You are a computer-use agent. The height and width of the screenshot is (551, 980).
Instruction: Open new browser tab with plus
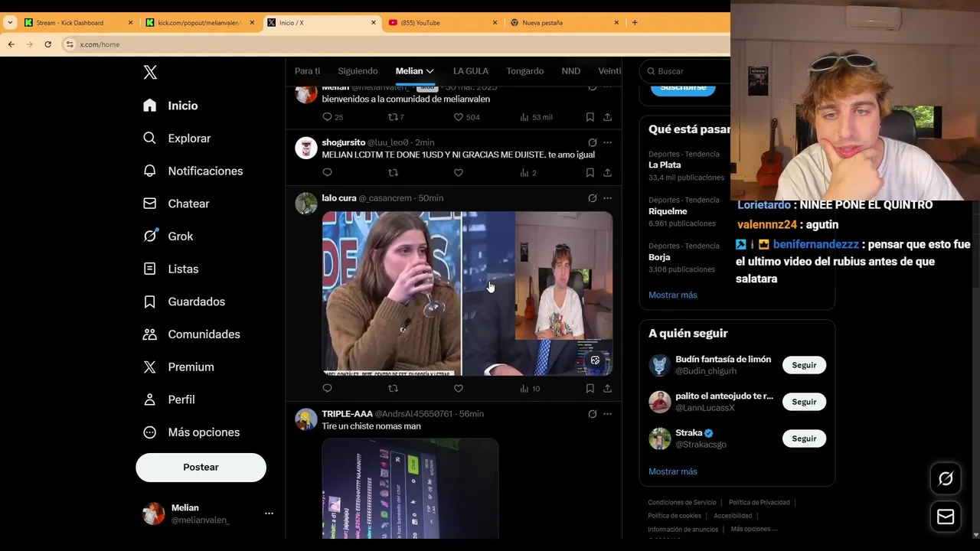(635, 22)
